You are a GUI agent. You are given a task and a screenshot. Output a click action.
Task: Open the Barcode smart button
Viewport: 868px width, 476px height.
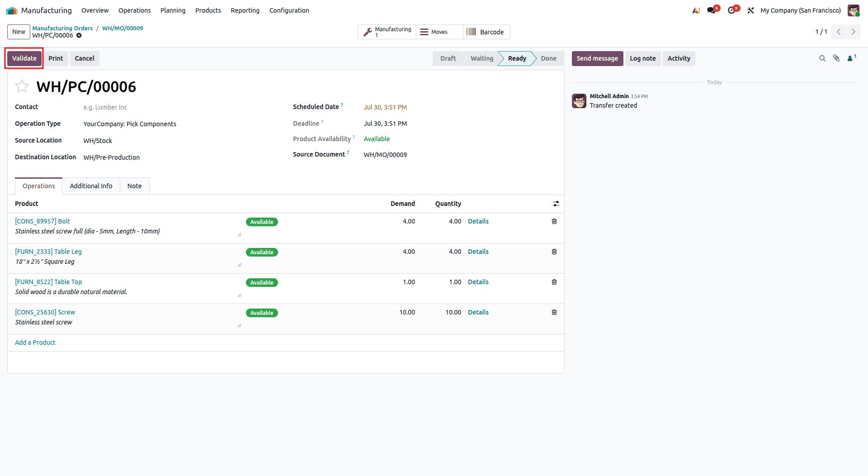(x=486, y=32)
